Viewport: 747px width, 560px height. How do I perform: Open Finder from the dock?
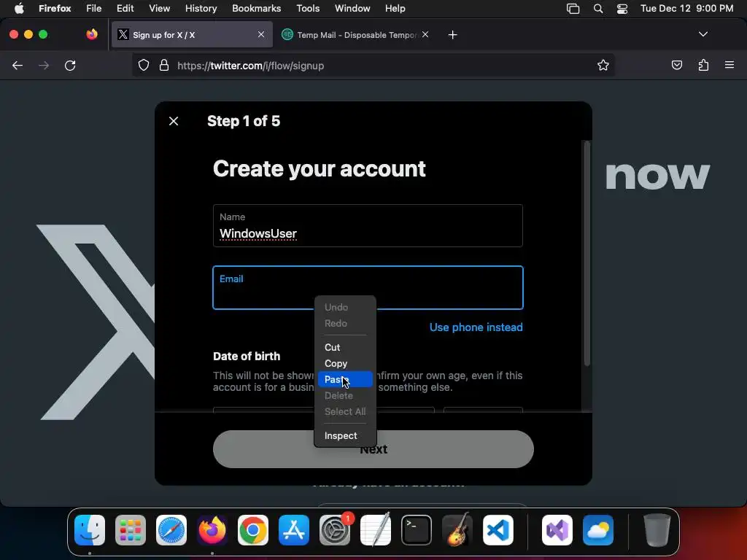(x=90, y=530)
